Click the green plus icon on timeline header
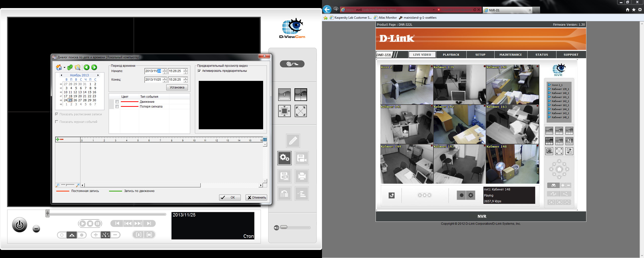The image size is (644, 258). click(58, 139)
